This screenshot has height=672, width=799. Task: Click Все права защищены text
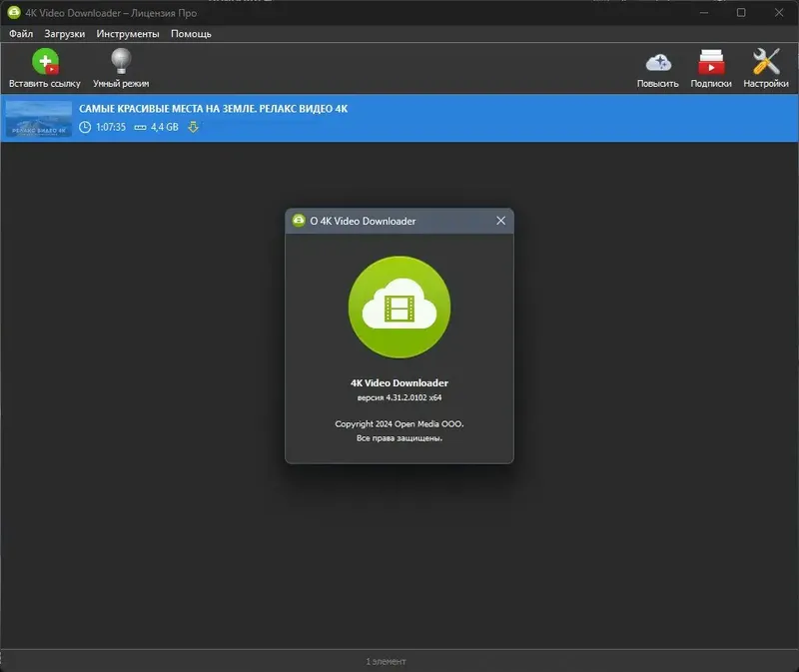pos(399,438)
